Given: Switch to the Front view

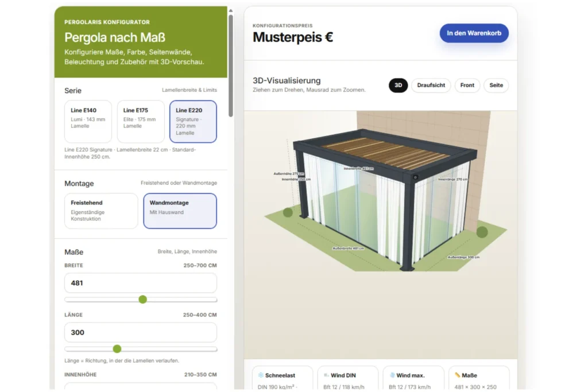Looking at the screenshot, I should (467, 85).
